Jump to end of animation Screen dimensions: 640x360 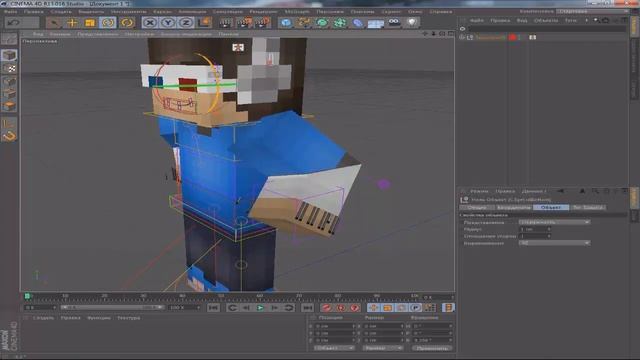[307, 308]
